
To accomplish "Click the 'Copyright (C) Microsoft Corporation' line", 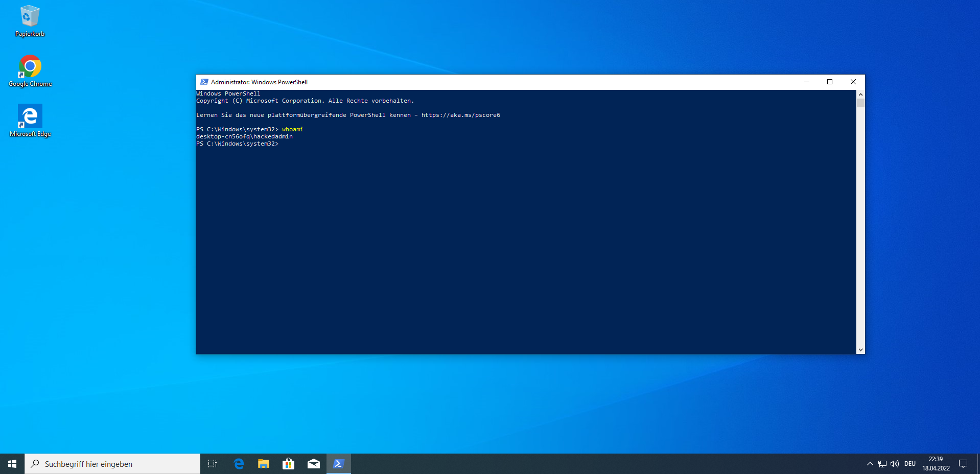I will (305, 101).
